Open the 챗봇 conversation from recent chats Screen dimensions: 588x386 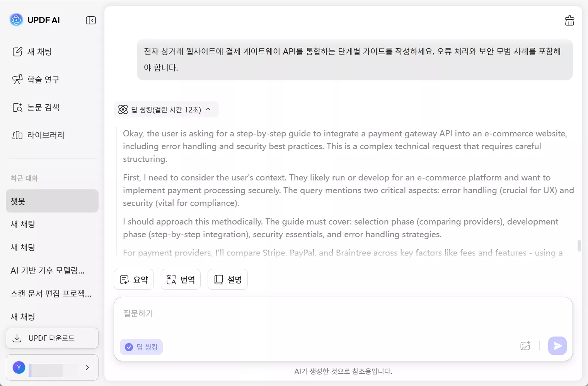[x=52, y=201]
